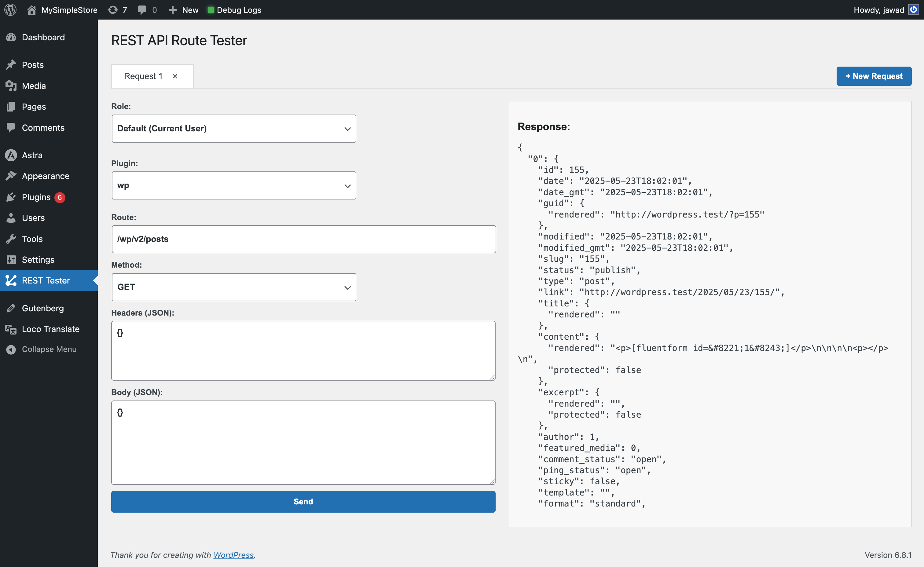Click the "id": 155 response line

(x=563, y=170)
